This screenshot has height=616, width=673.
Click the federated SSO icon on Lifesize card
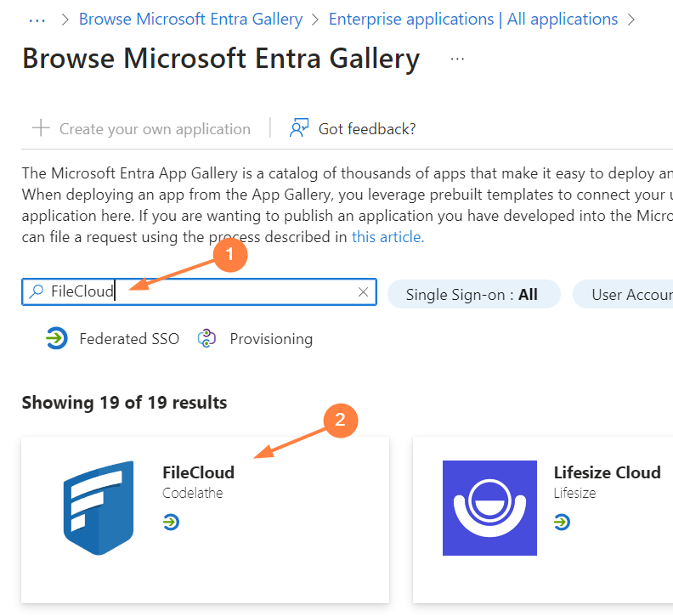coord(562,522)
